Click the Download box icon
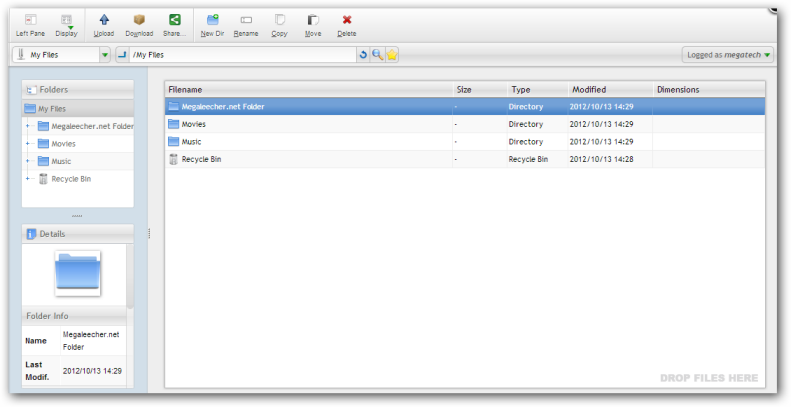Screen dimensions: 791x407 pyautogui.click(x=139, y=20)
